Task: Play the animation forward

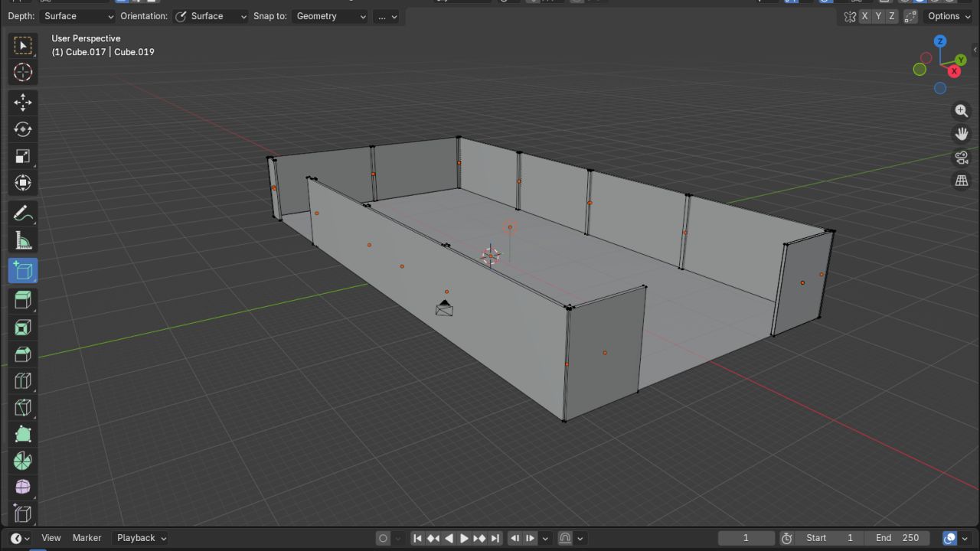Action: click(464, 538)
